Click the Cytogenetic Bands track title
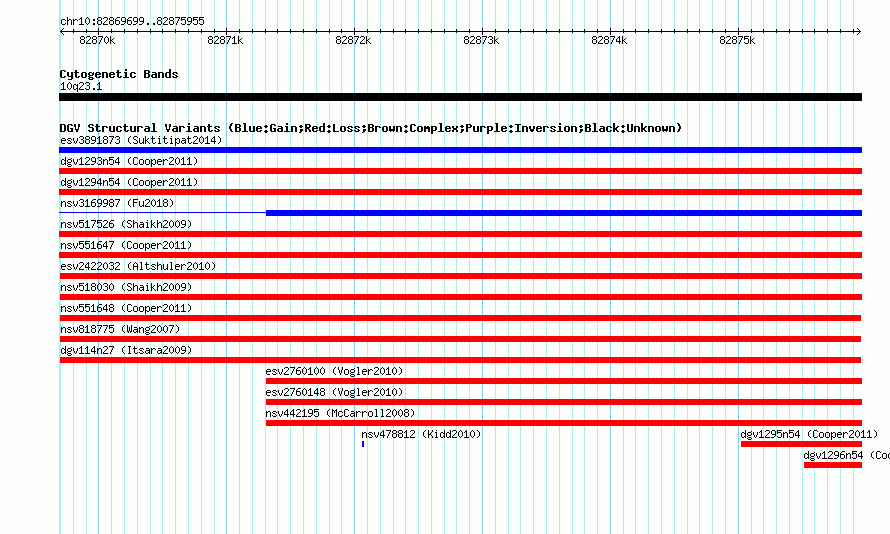The width and height of the screenshot is (890, 534). tap(119, 74)
